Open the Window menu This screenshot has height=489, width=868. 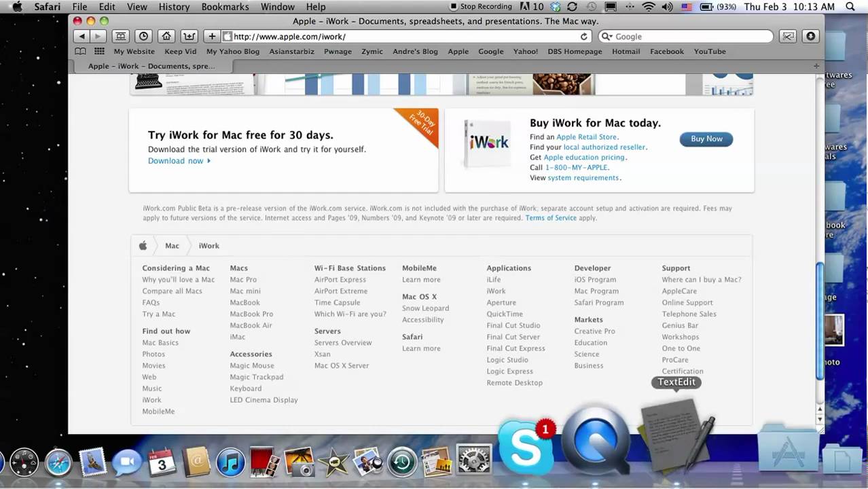coord(277,7)
